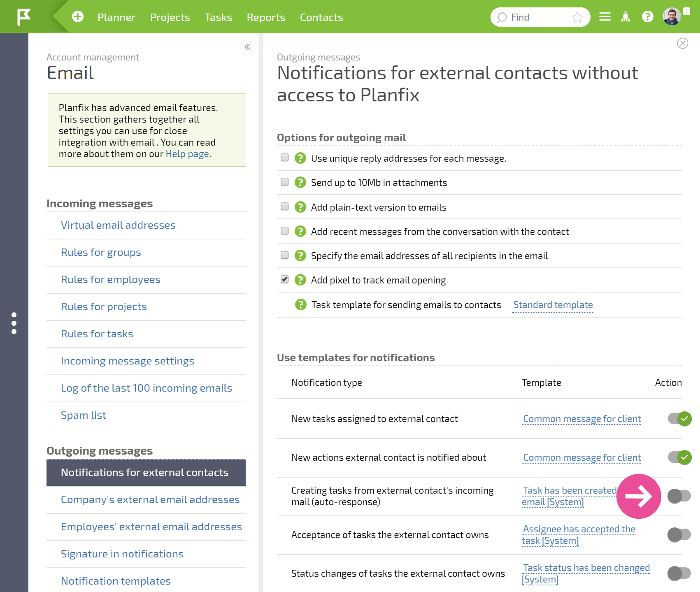Enable Status changes of tasks toggle
700x592 pixels.
tap(679, 573)
